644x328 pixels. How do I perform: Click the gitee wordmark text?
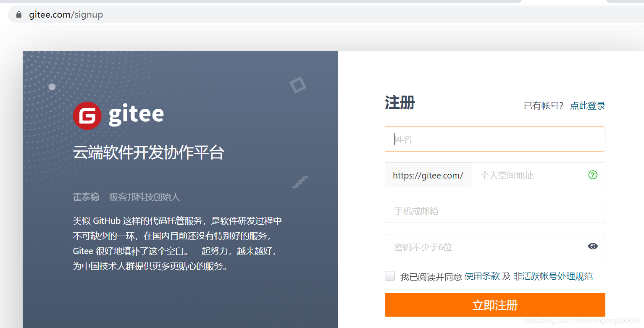pyautogui.click(x=136, y=115)
